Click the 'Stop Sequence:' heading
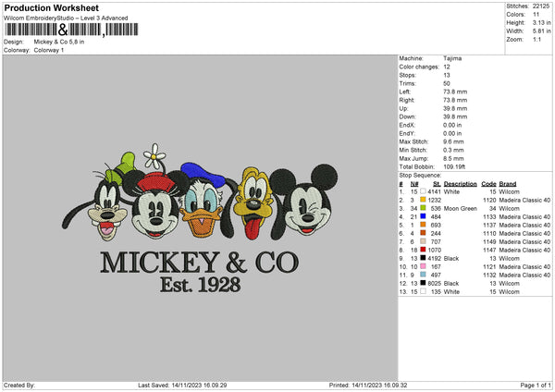This screenshot has width=555, height=392. coord(420,175)
